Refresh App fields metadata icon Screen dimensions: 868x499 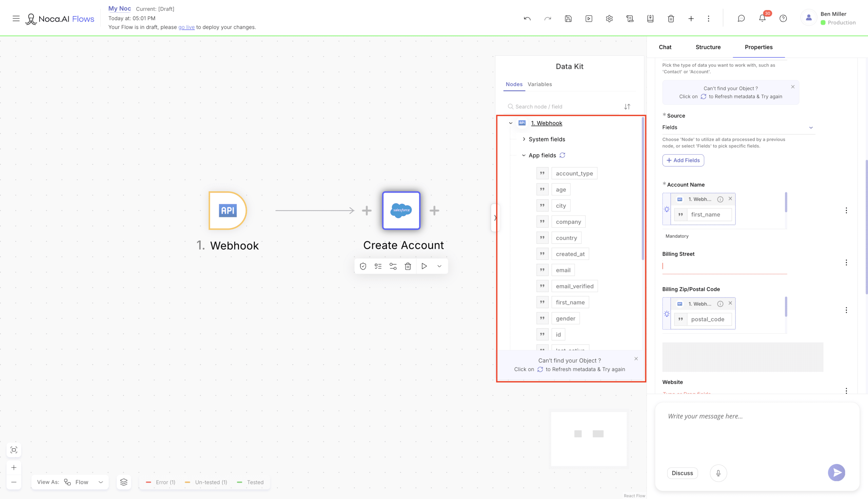click(562, 155)
